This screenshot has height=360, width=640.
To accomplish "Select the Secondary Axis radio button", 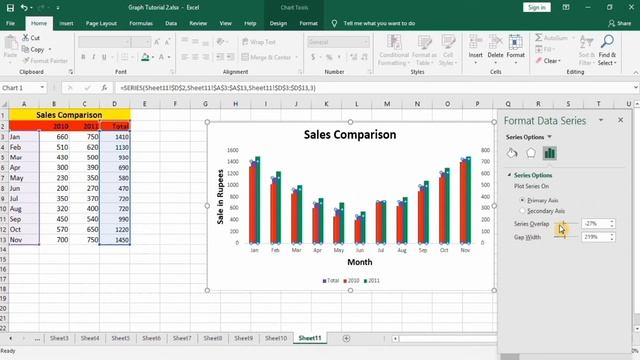I will pyautogui.click(x=522, y=211).
